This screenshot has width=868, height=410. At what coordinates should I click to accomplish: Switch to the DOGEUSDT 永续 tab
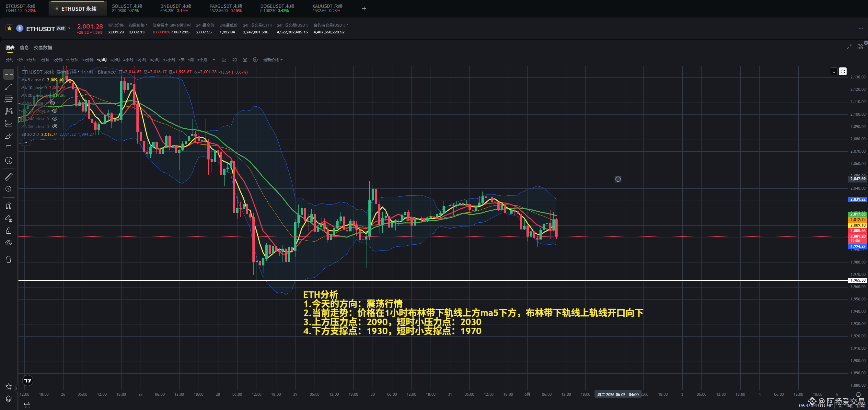tap(277, 8)
